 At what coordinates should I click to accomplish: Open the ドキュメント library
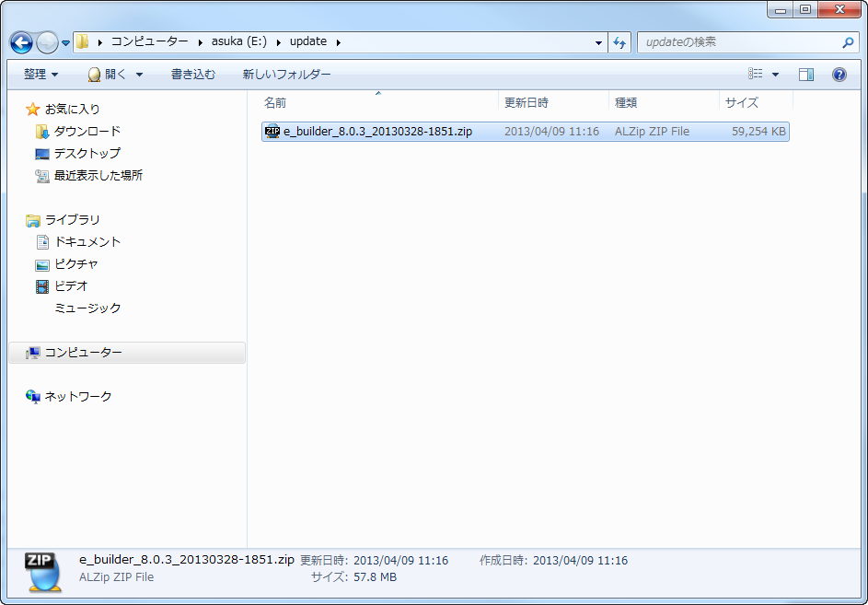click(87, 241)
